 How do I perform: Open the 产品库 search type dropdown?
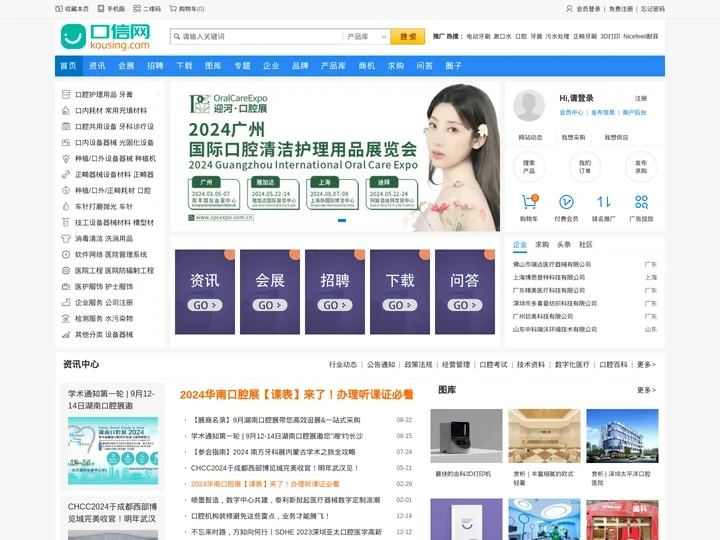coord(366,36)
